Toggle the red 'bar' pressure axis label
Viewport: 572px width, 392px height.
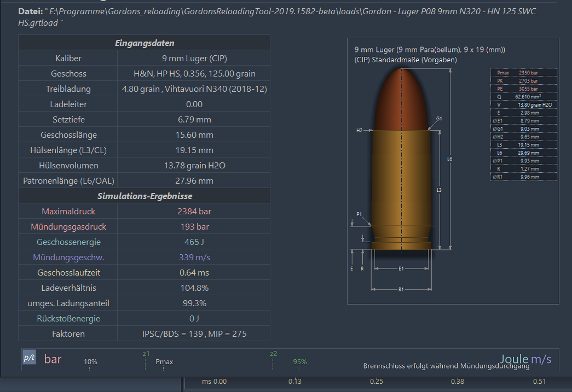[53, 359]
